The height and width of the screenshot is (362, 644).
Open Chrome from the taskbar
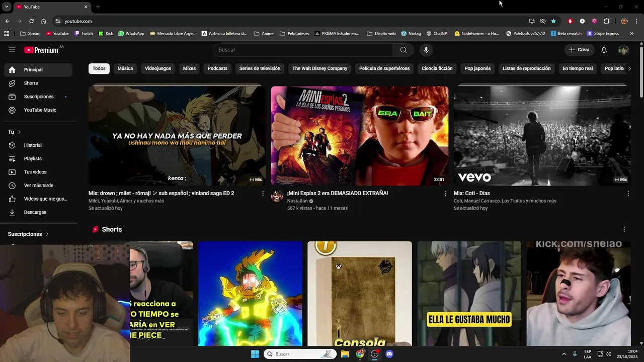(x=360, y=354)
